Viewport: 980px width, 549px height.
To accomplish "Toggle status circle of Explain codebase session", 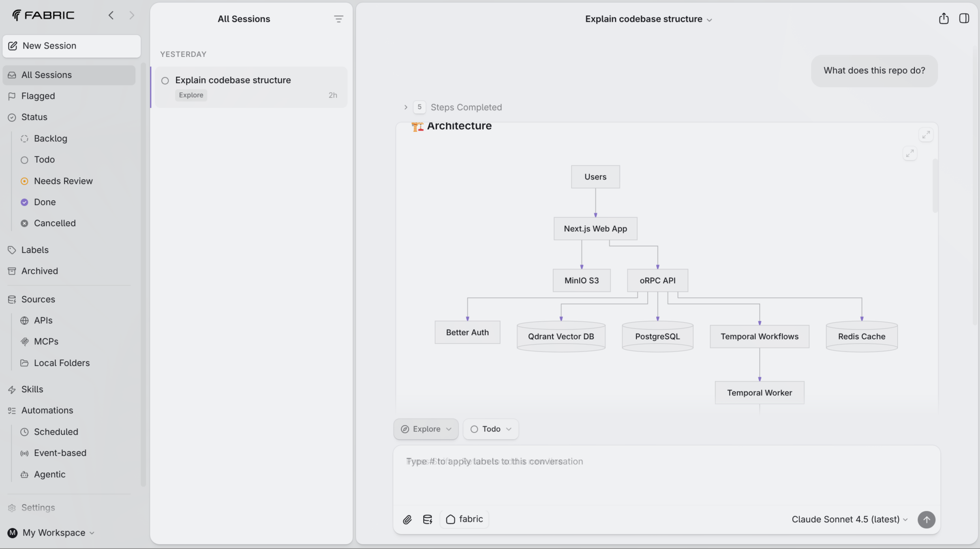I will point(165,81).
